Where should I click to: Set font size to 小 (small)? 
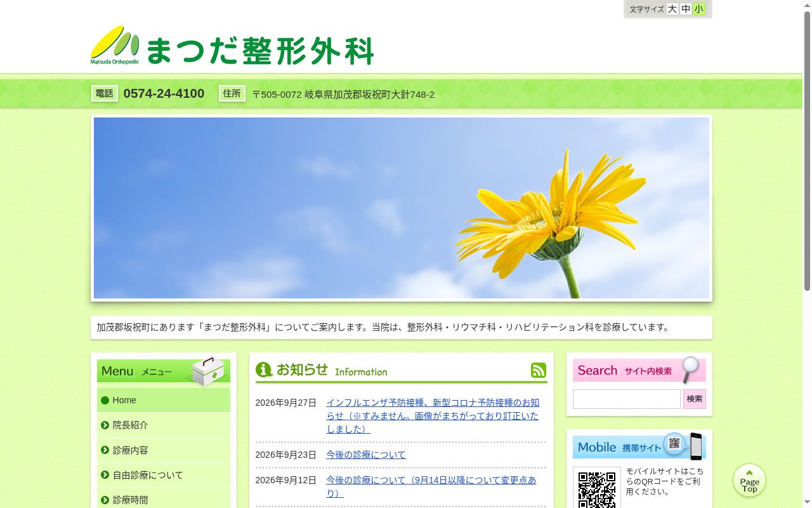699,9
